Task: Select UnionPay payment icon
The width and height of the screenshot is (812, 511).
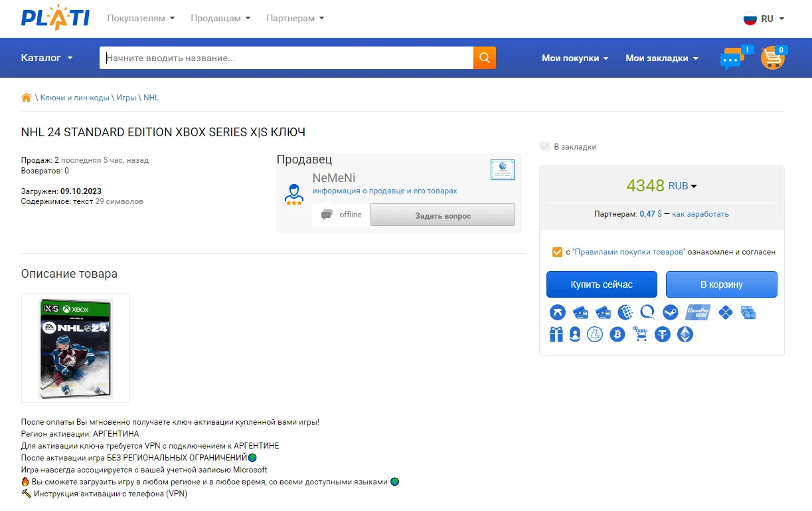Action: 698,312
